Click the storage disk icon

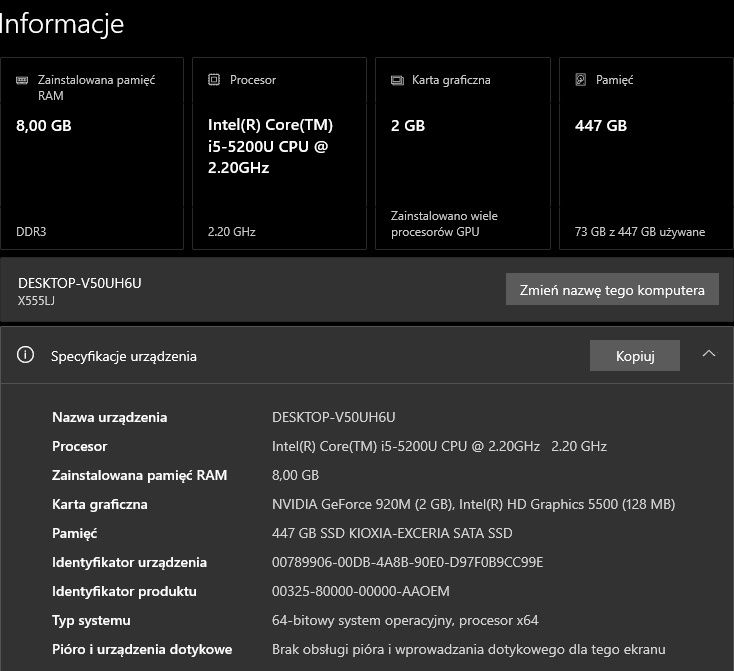point(580,80)
